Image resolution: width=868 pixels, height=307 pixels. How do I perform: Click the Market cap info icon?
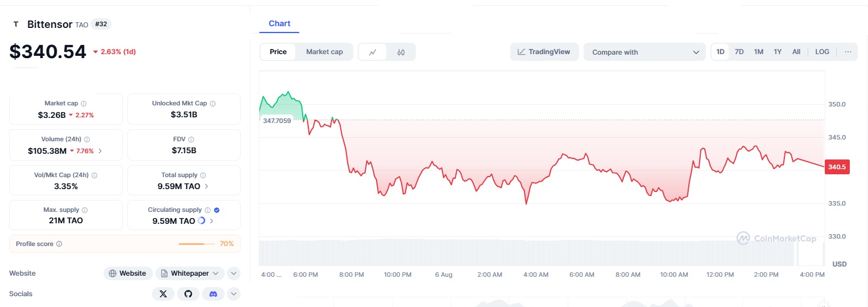tap(84, 104)
